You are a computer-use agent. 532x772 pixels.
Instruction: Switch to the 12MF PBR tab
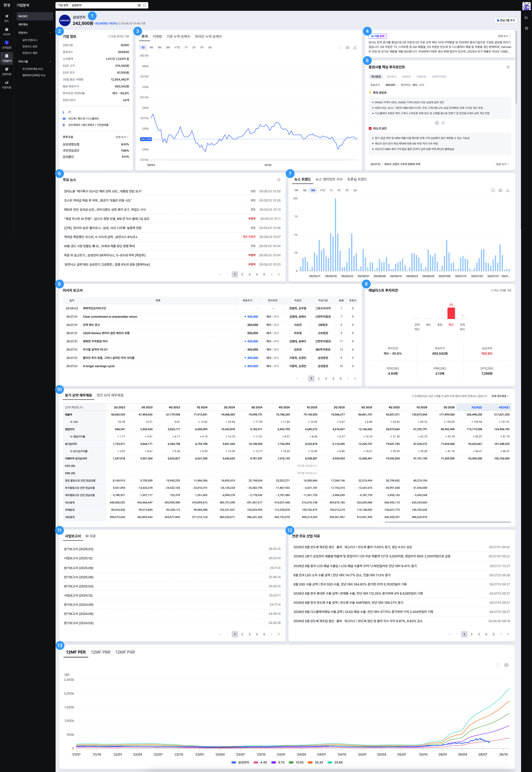click(101, 652)
